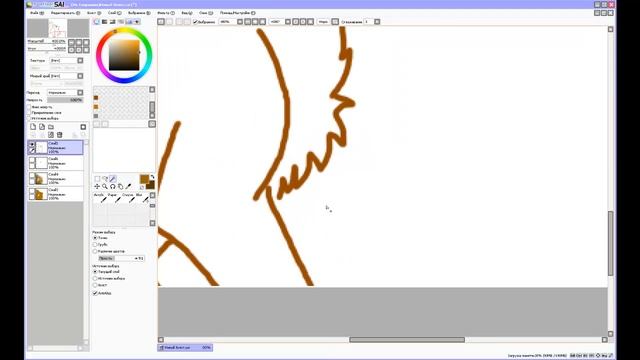Select the eyedropper color picker tool
Image resolution: width=640 pixels, height=360 pixels.
tap(128, 187)
